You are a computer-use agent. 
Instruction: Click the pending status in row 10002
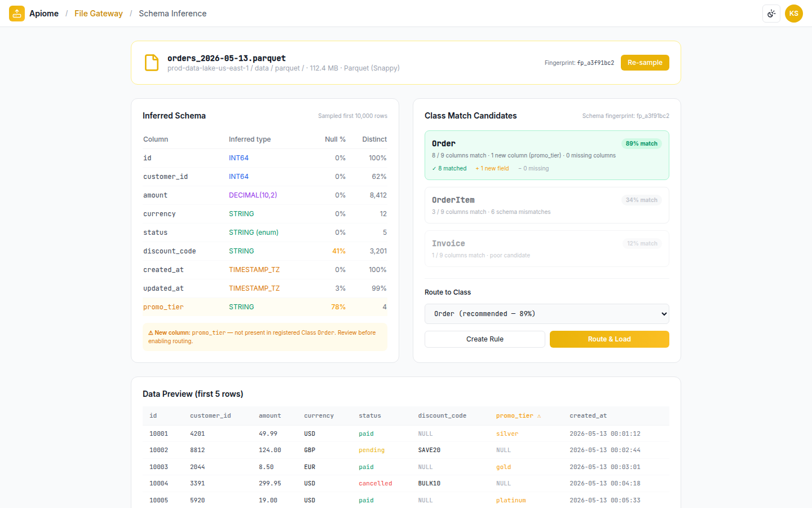click(372, 450)
